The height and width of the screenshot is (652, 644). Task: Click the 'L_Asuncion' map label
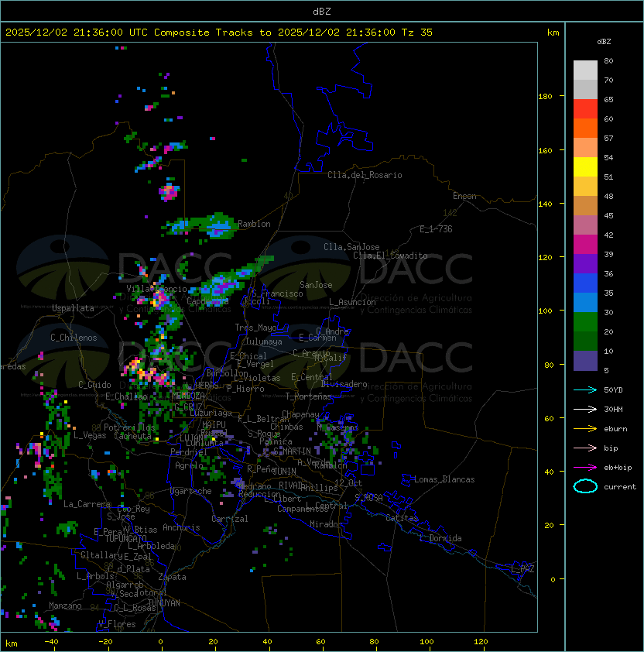(352, 302)
